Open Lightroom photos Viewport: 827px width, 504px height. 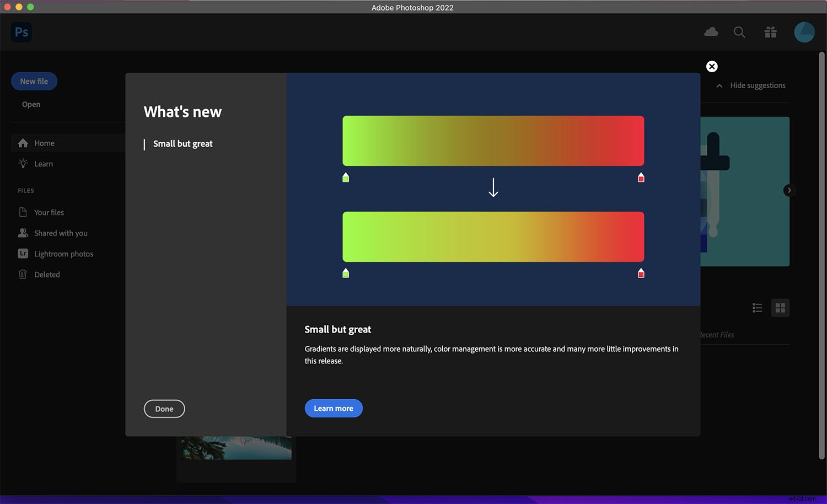coord(63,254)
